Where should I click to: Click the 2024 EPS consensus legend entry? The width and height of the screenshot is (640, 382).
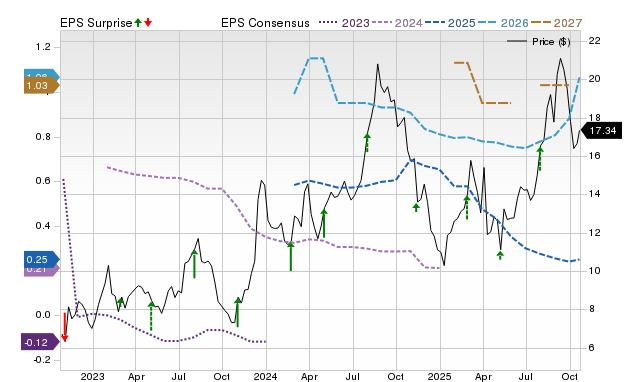tap(397, 23)
